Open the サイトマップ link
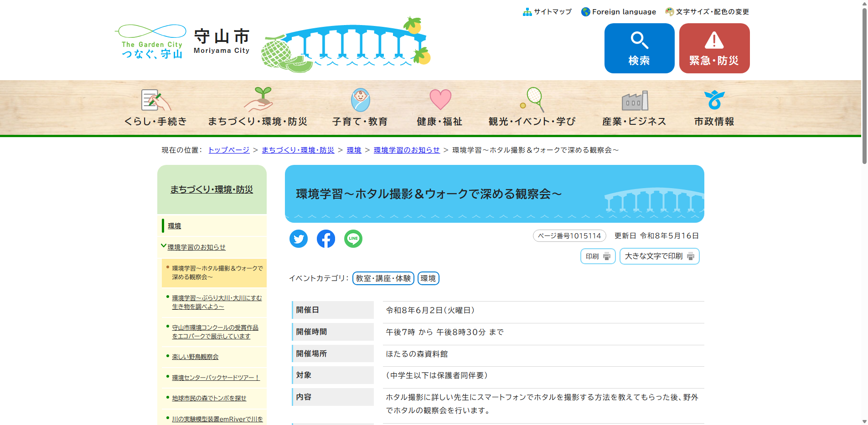 [x=553, y=12]
